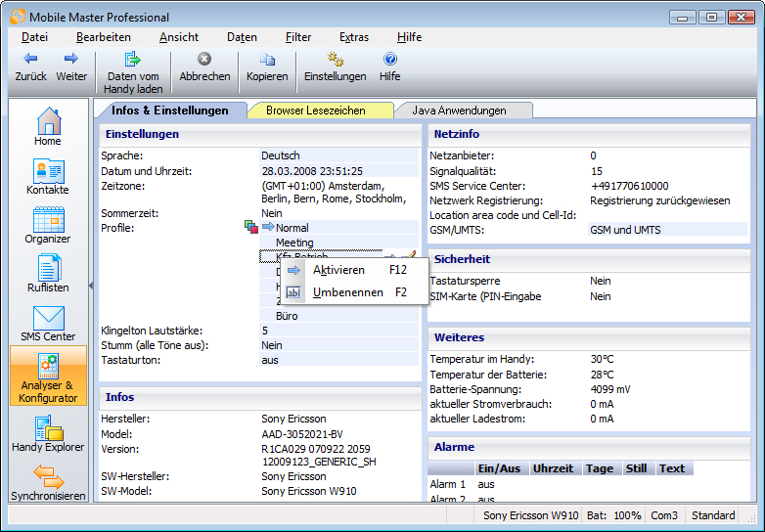This screenshot has height=532, width=765.
Task: Click the Synchronisieren sidebar icon
Action: (48, 482)
